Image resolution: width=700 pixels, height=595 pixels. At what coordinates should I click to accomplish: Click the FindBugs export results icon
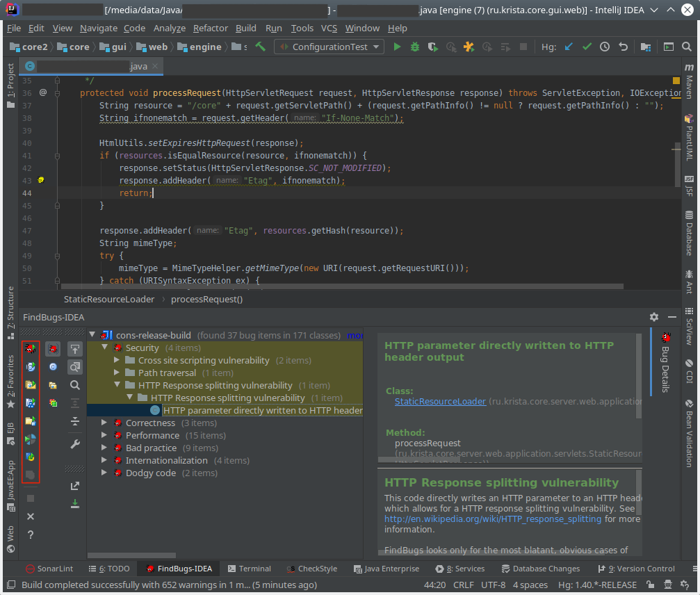(x=75, y=486)
